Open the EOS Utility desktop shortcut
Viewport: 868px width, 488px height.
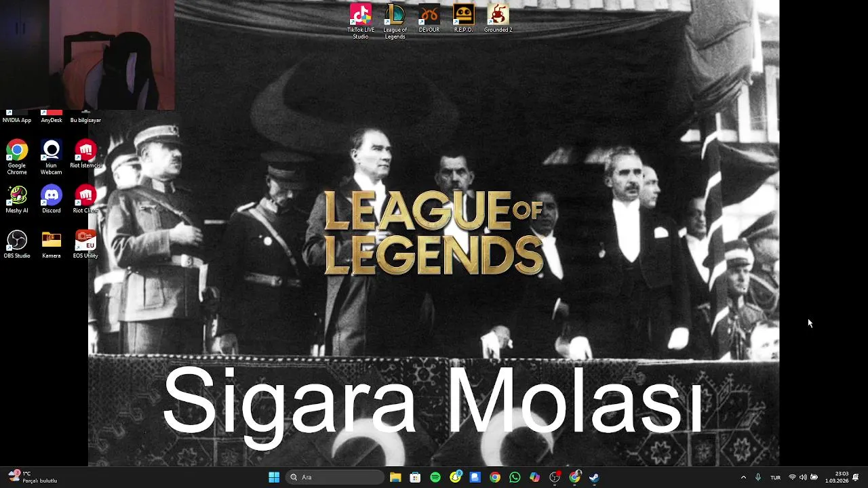[85, 245]
